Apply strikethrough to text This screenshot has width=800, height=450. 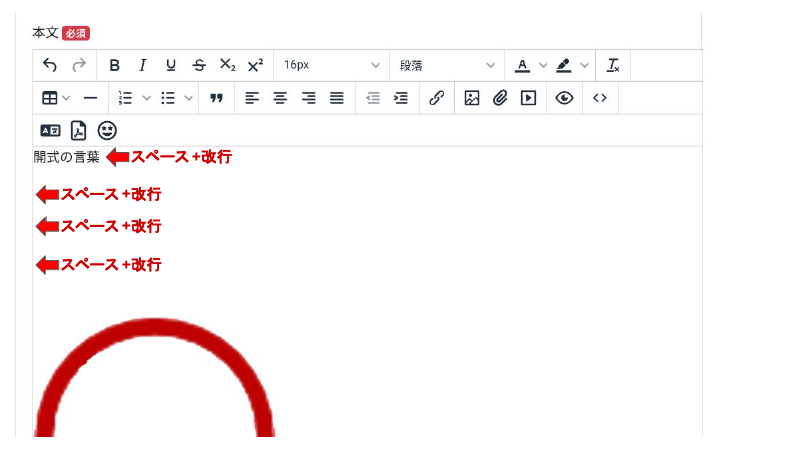[x=199, y=65]
